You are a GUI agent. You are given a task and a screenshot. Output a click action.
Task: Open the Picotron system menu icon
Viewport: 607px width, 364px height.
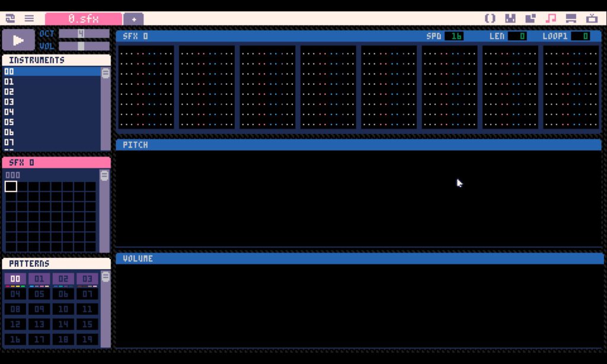pos(10,18)
